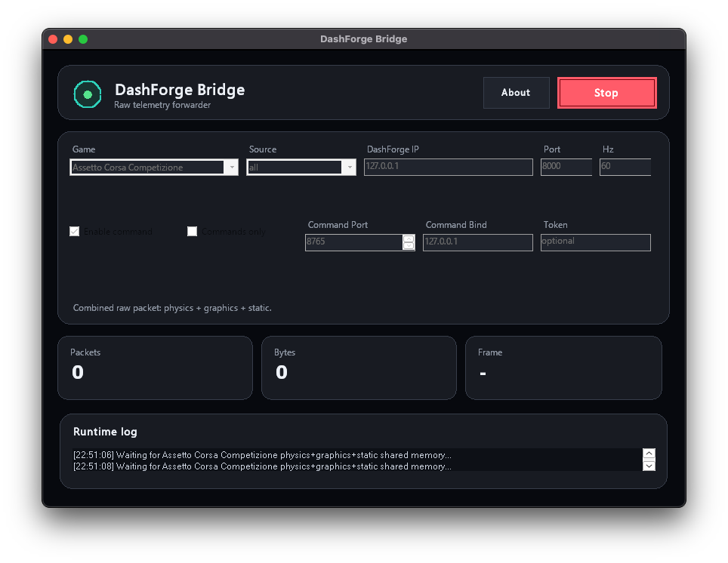Screen dimensions: 728x563
Task: Minimize the window with yellow button
Action: 68,39
